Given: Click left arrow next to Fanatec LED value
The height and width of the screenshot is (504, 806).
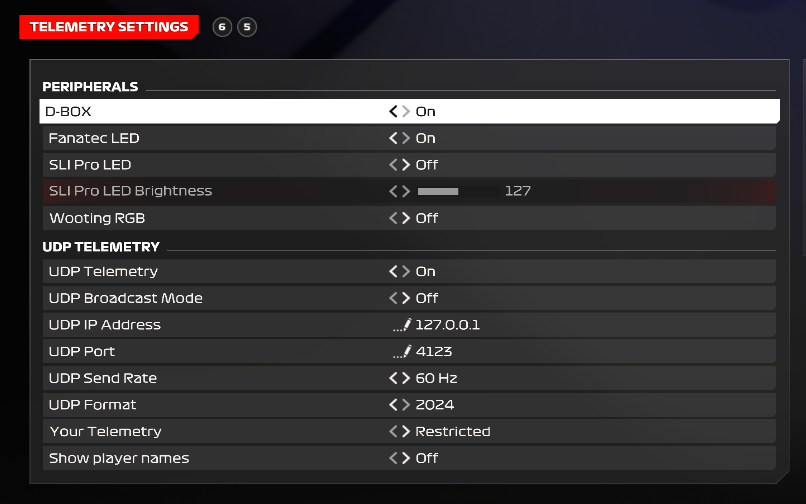Looking at the screenshot, I should (x=394, y=138).
